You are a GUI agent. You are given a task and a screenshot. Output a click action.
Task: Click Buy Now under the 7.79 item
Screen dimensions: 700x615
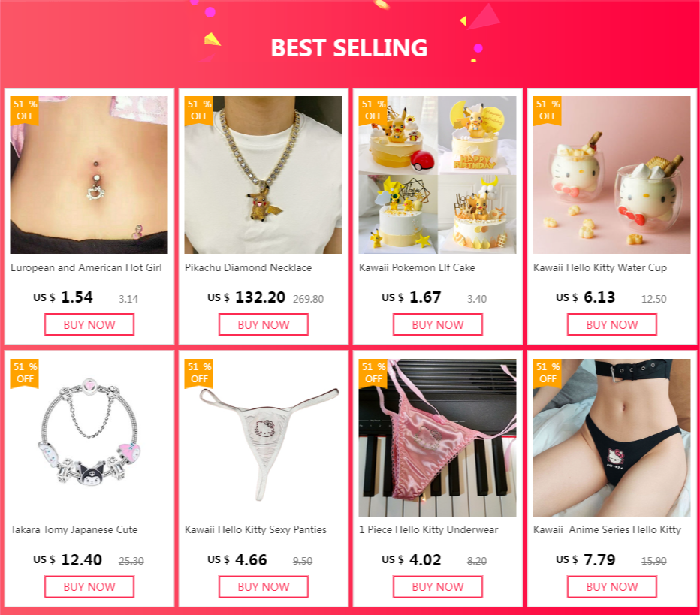[x=611, y=587]
